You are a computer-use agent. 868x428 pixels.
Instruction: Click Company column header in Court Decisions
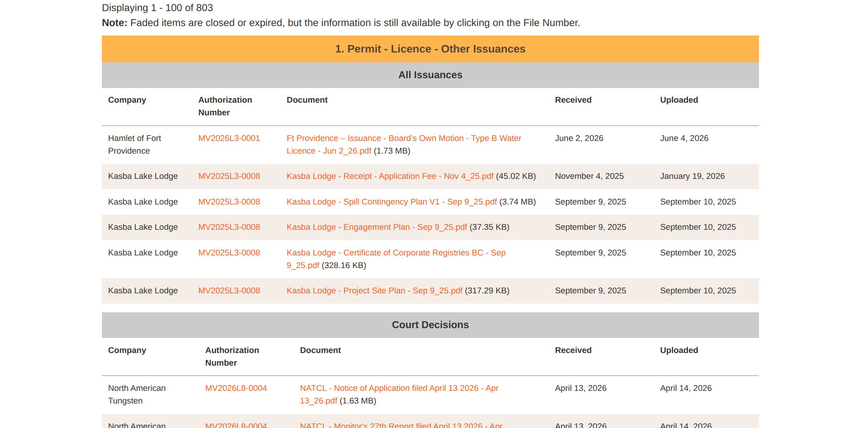pos(127,350)
